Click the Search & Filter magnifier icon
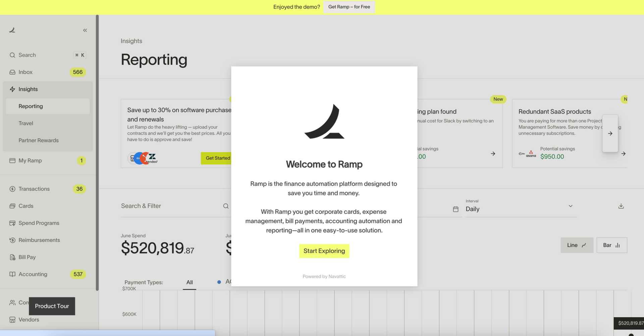This screenshot has width=644, height=336. [x=226, y=206]
